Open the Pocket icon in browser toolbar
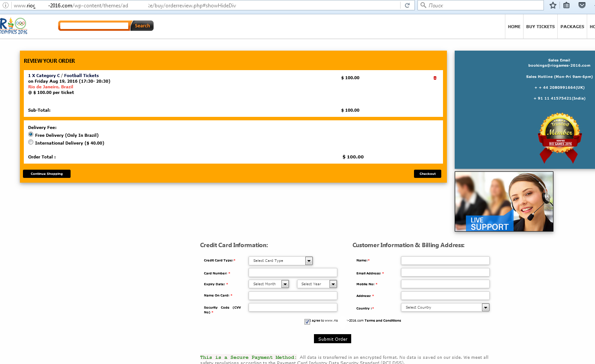Screen dimensions: 595x364 (x=582, y=6)
